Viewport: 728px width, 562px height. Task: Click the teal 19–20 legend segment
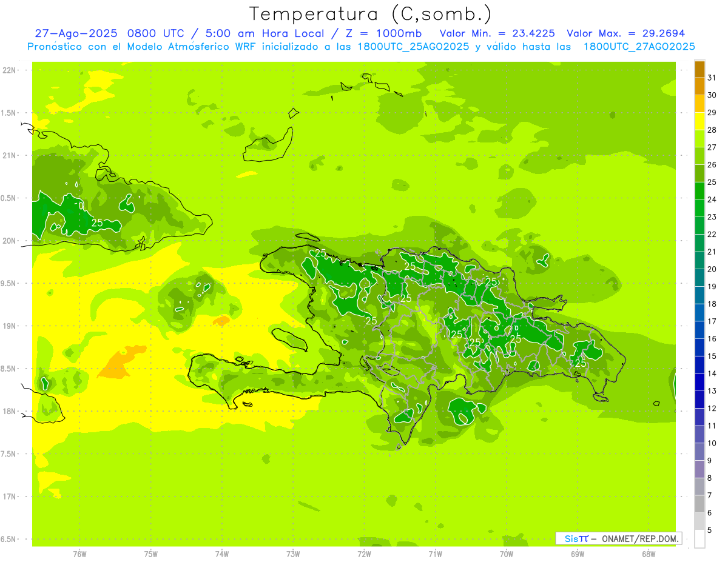[699, 278]
